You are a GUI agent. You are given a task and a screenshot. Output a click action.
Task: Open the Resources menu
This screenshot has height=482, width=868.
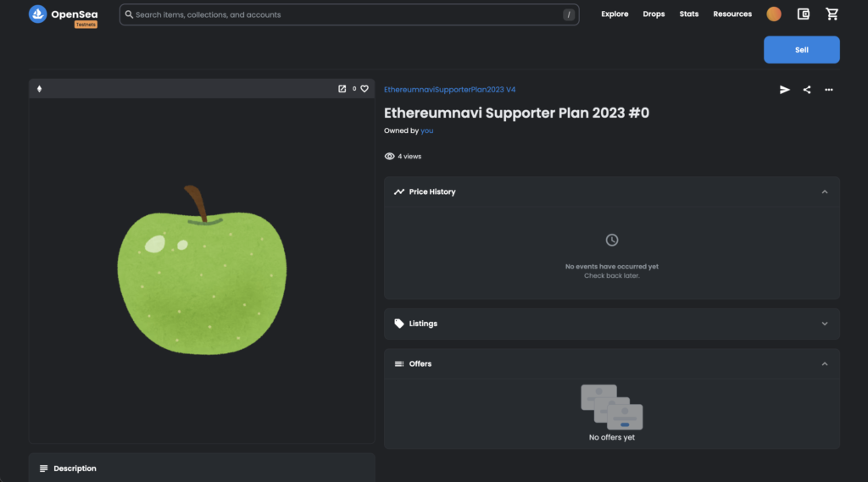tap(732, 14)
